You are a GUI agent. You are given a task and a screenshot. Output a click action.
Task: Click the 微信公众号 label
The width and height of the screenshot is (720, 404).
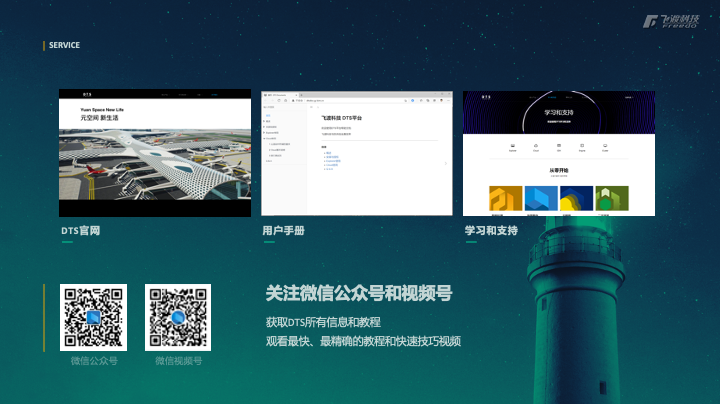(x=94, y=361)
